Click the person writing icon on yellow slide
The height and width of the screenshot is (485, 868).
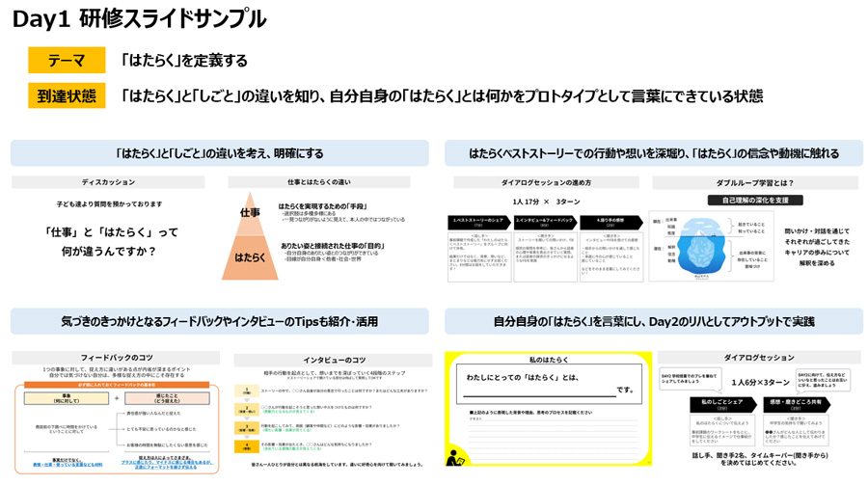(x=456, y=459)
